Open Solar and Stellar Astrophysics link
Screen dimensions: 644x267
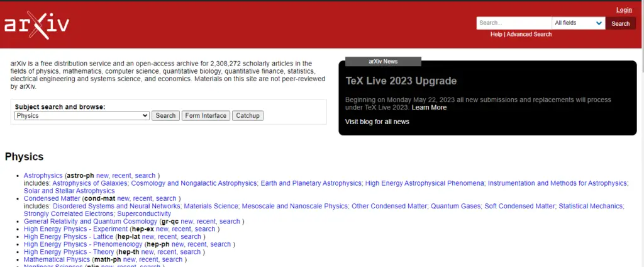pyautogui.click(x=69, y=191)
